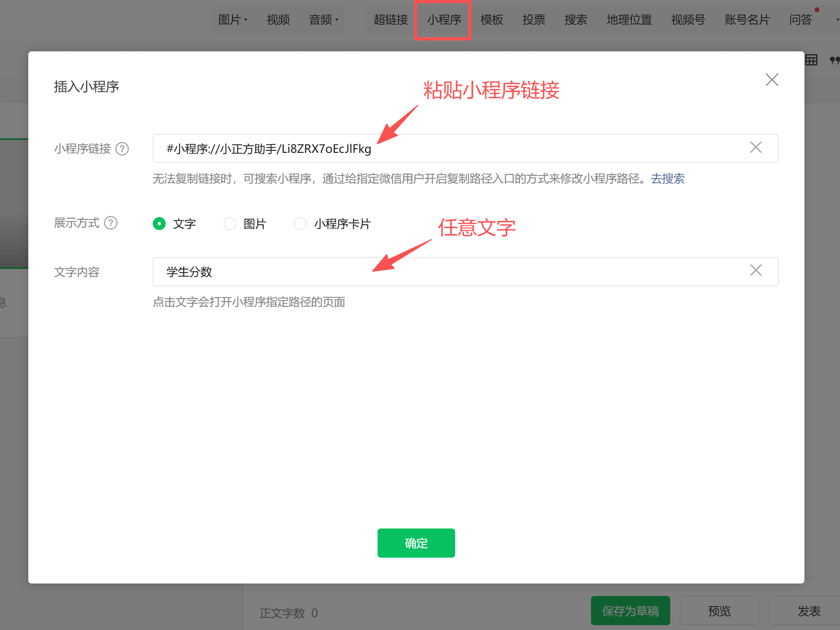840x630 pixels.
Task: Open the 超链接 toolbar item
Action: (x=390, y=19)
